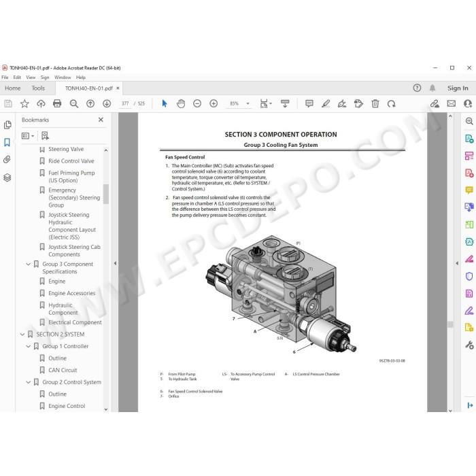Open the notifications bell

[x=432, y=88]
